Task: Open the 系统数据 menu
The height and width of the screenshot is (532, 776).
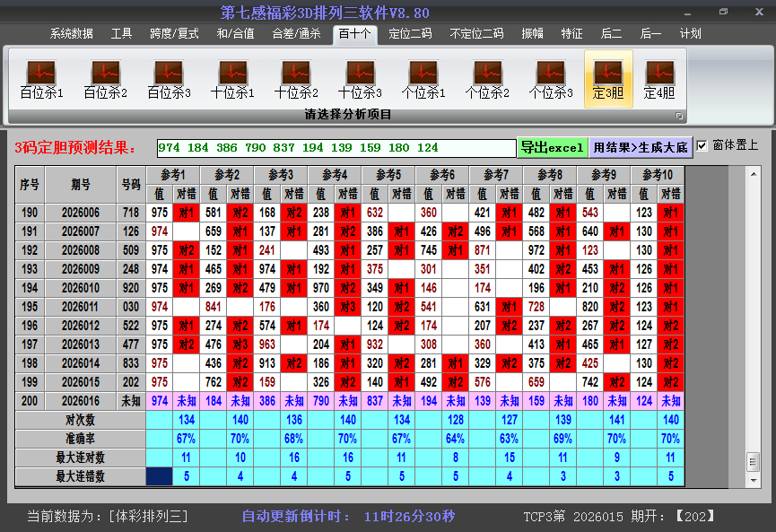Action: [x=70, y=33]
